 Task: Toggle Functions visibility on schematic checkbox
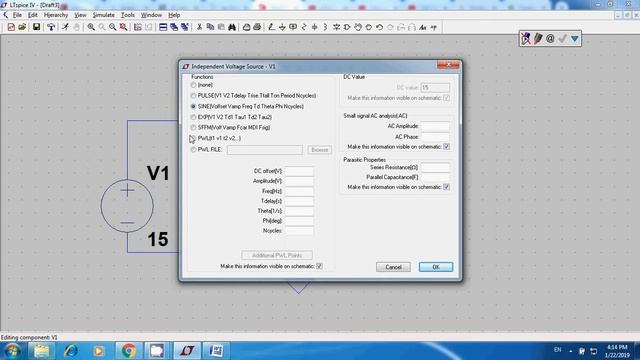319,266
